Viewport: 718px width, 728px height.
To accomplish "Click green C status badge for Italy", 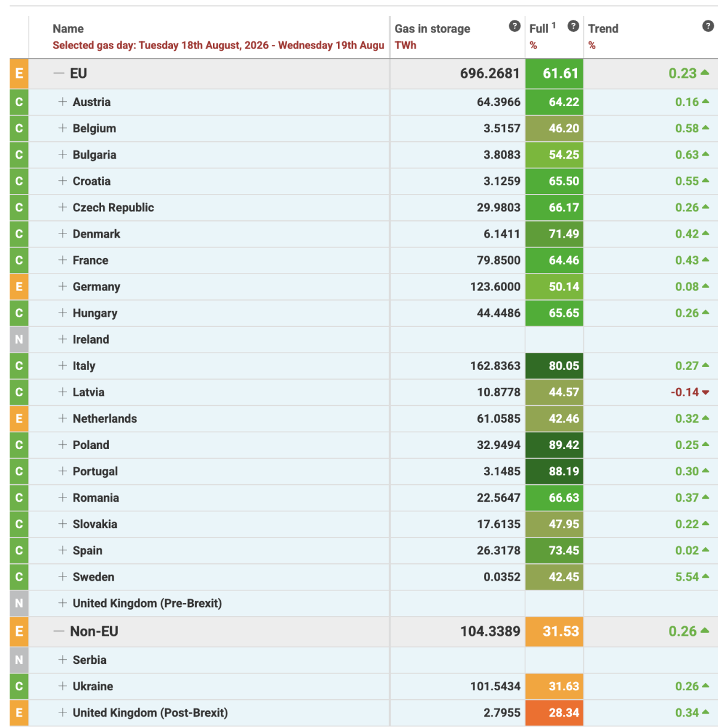I will pyautogui.click(x=19, y=366).
